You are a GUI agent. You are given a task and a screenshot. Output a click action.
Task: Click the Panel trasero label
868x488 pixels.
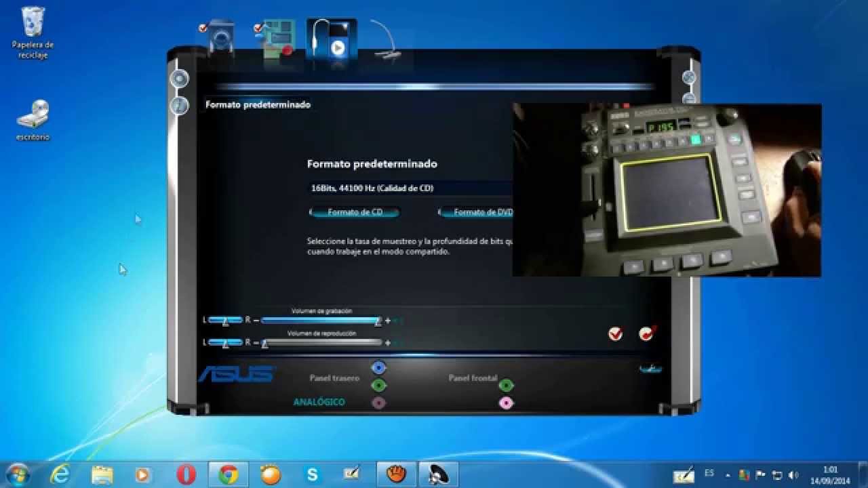334,378
